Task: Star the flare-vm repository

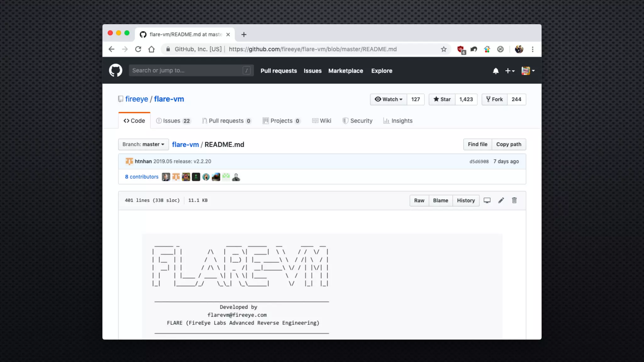Action: click(442, 99)
